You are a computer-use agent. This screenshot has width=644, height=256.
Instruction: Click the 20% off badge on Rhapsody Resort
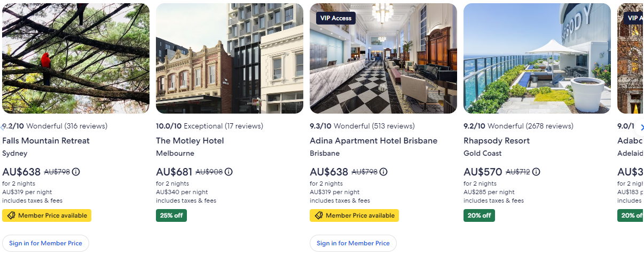click(479, 215)
